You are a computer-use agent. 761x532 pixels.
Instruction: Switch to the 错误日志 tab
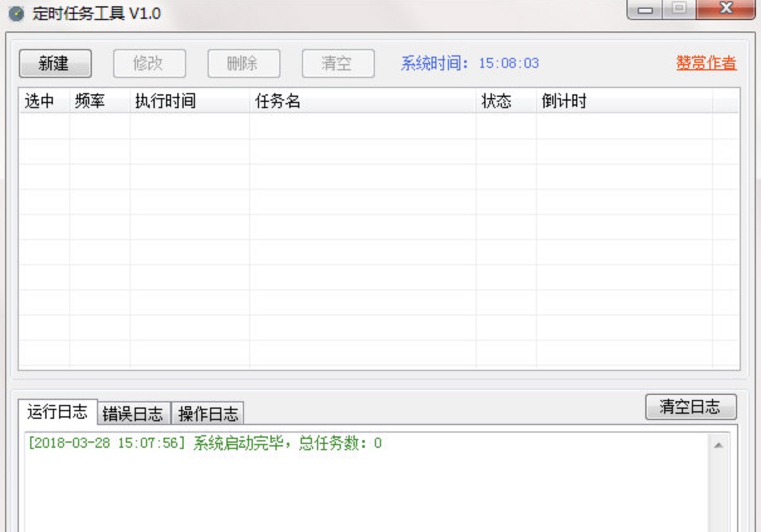pyautogui.click(x=133, y=414)
